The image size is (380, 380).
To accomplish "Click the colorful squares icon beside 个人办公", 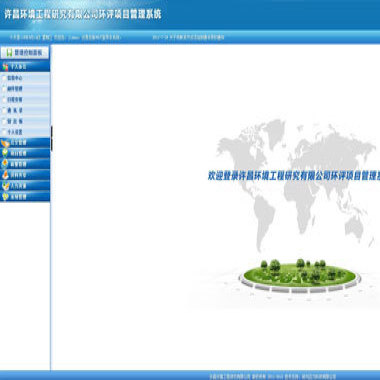I will tap(5, 67).
